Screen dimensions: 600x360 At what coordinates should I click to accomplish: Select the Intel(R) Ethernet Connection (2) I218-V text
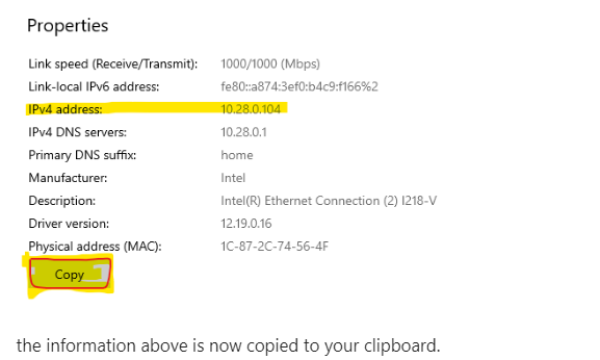[329, 201]
